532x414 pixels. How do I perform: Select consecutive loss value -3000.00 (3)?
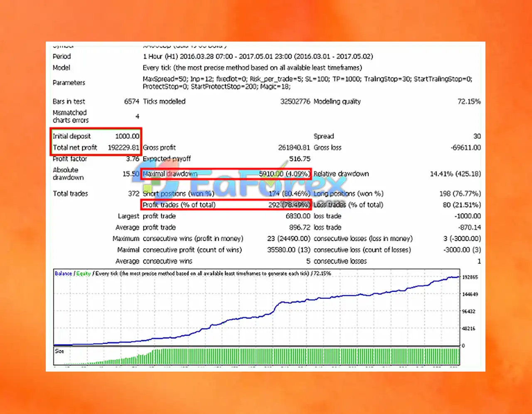coord(462,250)
